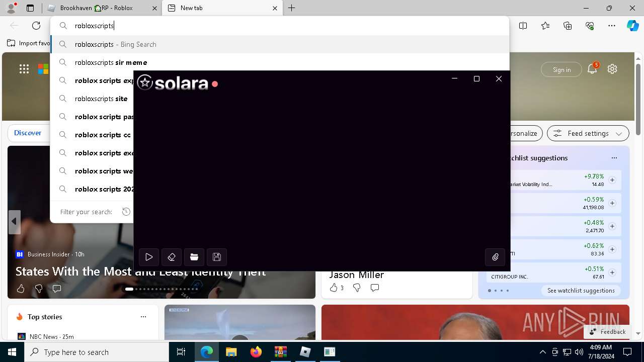Open Windows Start menu
644x362 pixels.
point(12,352)
